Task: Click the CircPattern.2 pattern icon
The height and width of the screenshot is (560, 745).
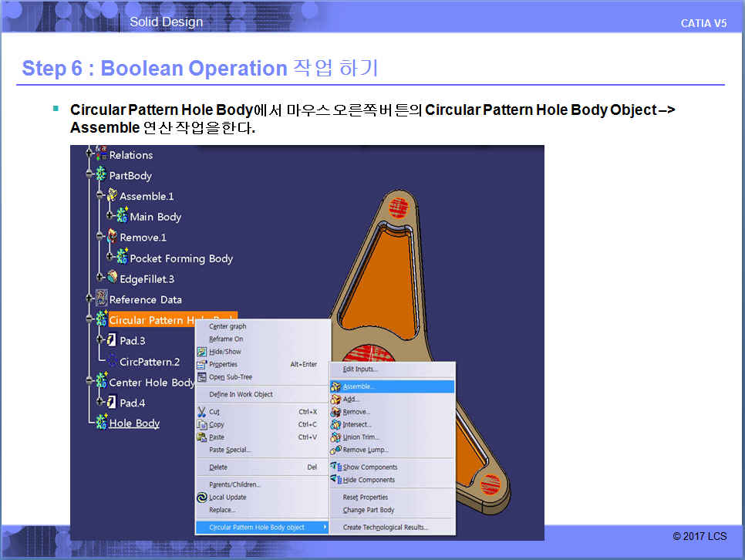Action: pyautogui.click(x=112, y=362)
